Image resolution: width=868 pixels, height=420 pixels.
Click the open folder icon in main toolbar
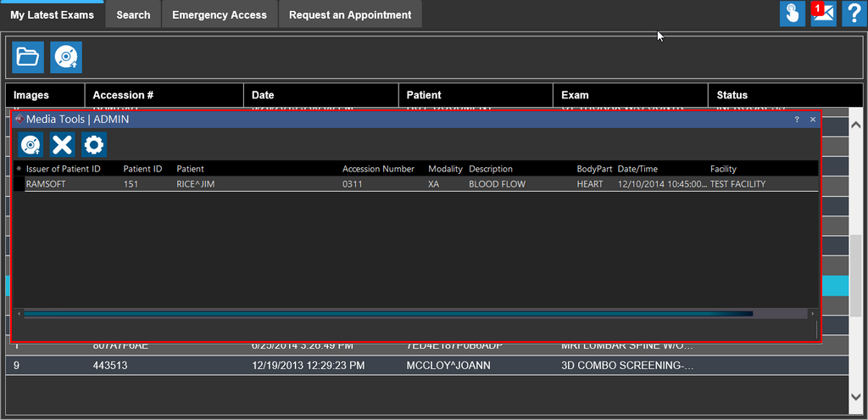point(28,57)
